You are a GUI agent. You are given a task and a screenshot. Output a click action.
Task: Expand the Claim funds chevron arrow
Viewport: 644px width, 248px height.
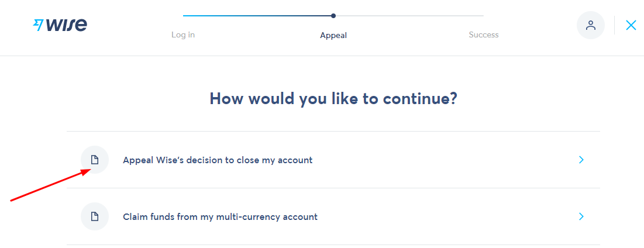(x=581, y=216)
